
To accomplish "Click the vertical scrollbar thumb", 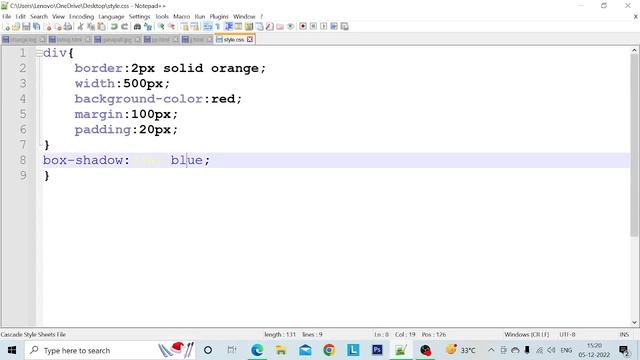I will (634, 145).
